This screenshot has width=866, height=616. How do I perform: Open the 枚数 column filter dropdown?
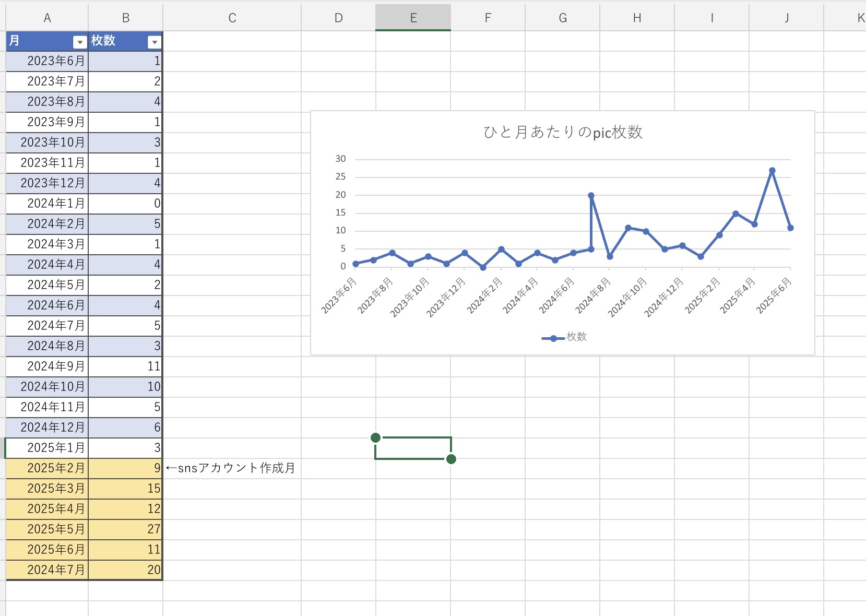tap(155, 42)
